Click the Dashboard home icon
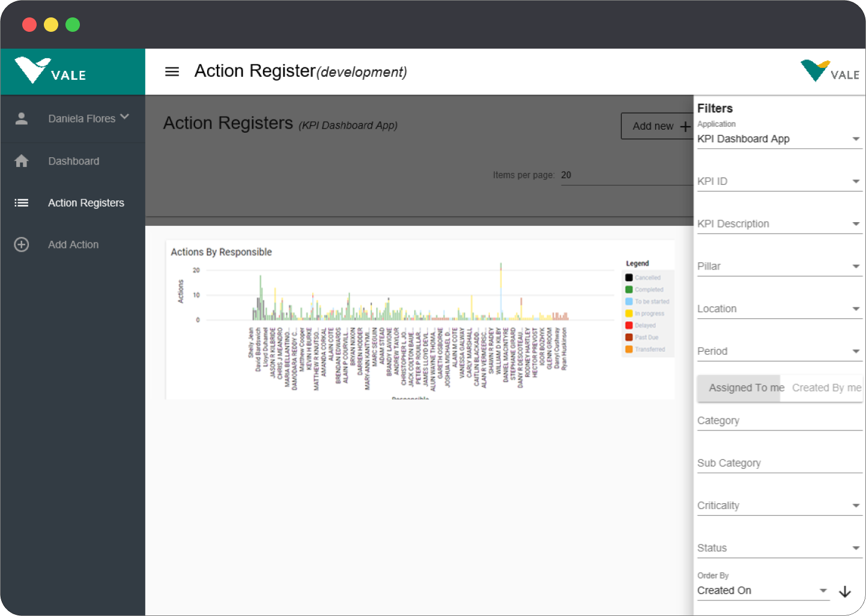This screenshot has height=616, width=866. 22,161
